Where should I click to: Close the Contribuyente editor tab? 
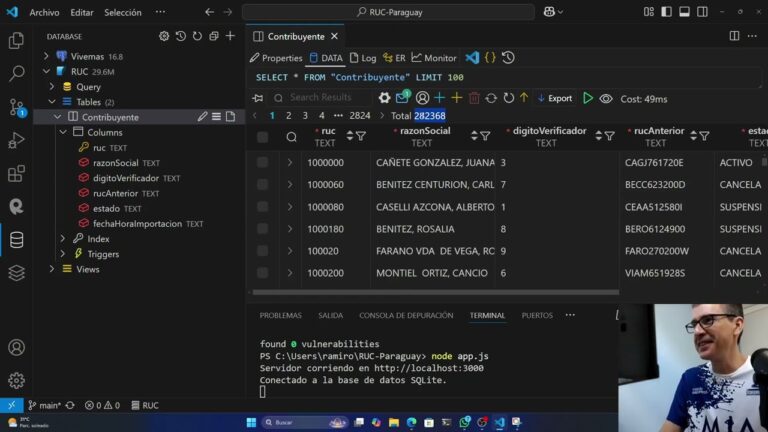tap(335, 36)
